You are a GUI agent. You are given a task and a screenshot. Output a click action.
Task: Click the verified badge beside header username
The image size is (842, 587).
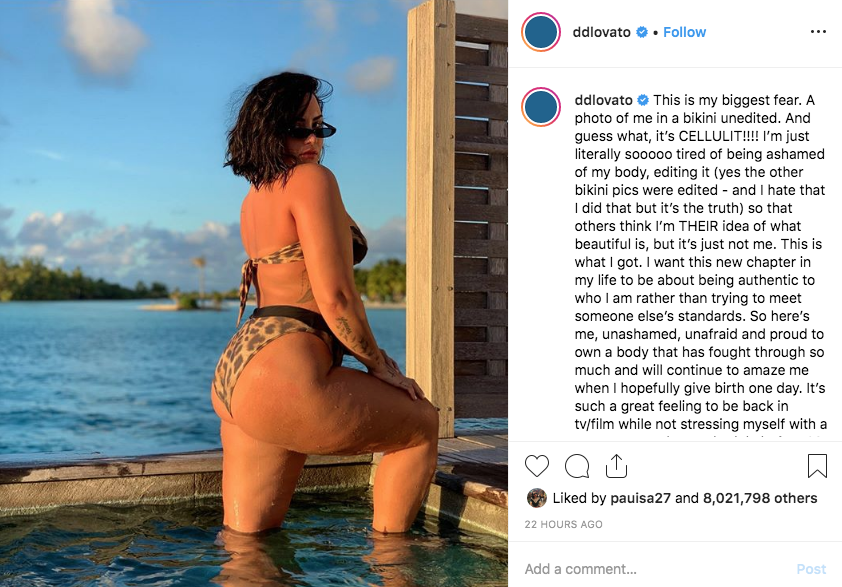pos(641,32)
